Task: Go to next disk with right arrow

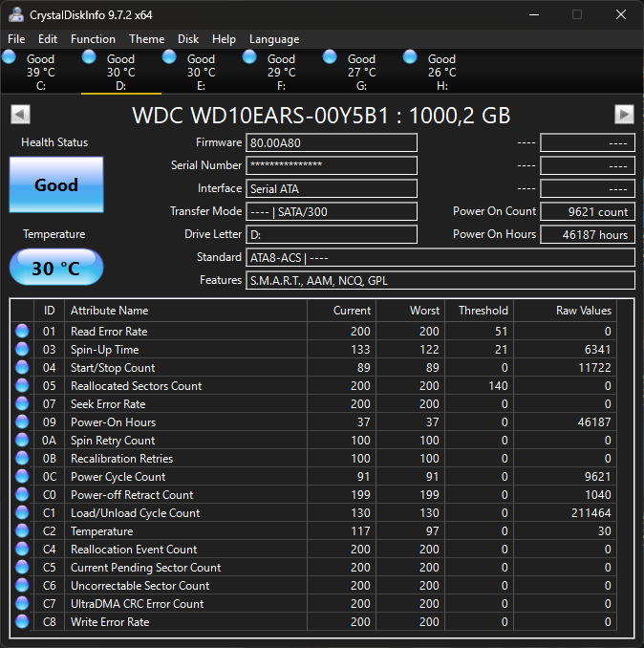Action: (x=624, y=115)
